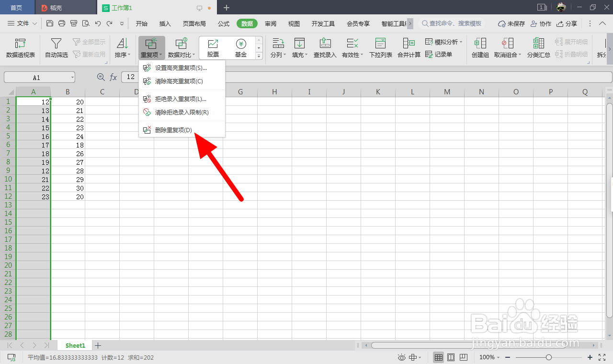Expand the reading mode dropdown in status bar

click(x=420, y=357)
